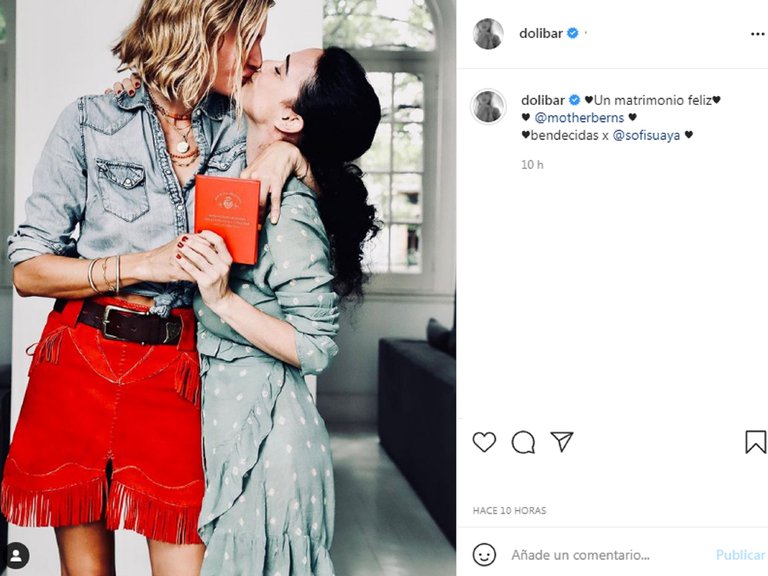This screenshot has width=768, height=576.
Task: Click the dolibar avatar beside caption
Action: (488, 107)
